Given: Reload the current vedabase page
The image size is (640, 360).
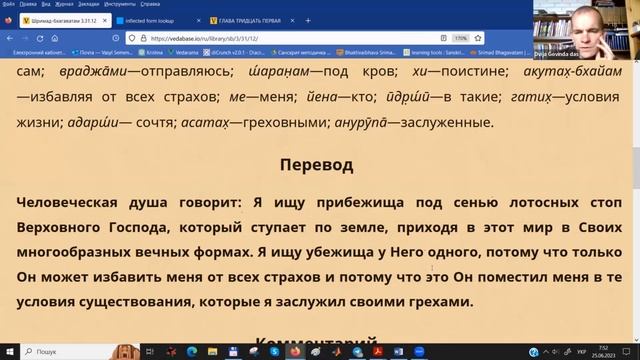Looking at the screenshot, I should 40,38.
